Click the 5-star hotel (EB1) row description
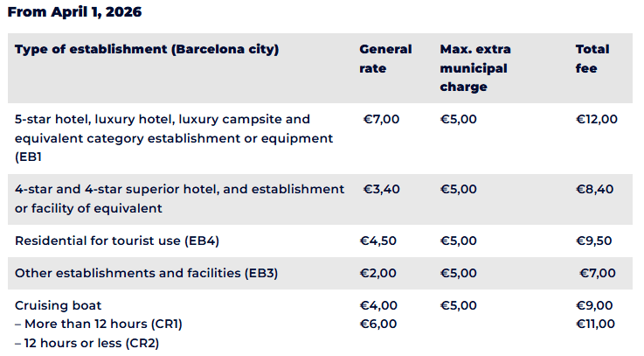This screenshot has width=644, height=356. pyautogui.click(x=174, y=138)
